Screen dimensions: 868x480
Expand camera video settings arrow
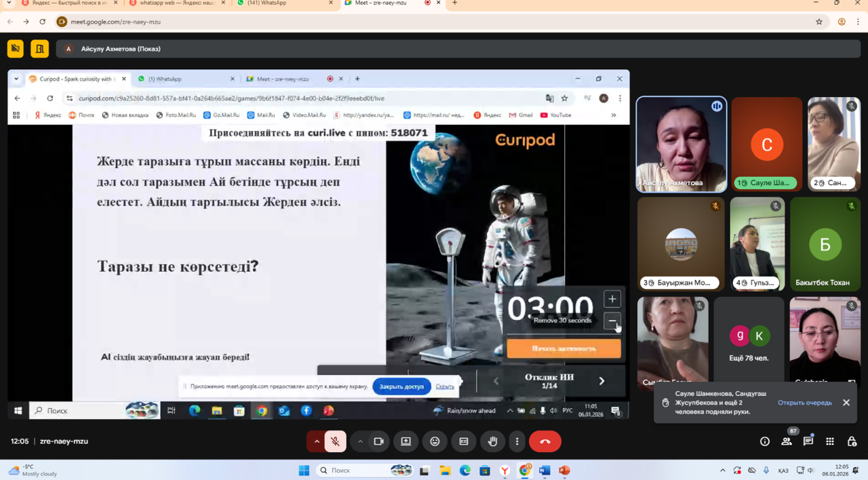point(360,441)
